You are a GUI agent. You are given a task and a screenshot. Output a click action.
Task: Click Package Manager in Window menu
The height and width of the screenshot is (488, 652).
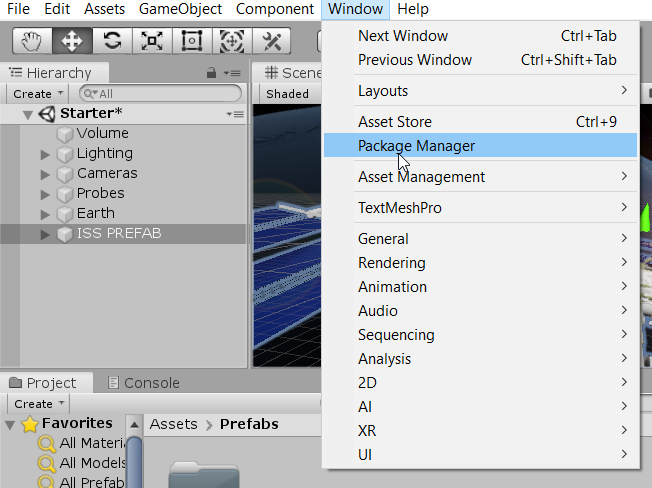[x=416, y=146]
